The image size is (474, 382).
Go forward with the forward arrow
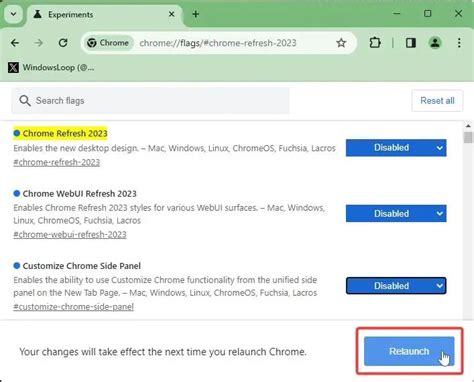click(39, 43)
